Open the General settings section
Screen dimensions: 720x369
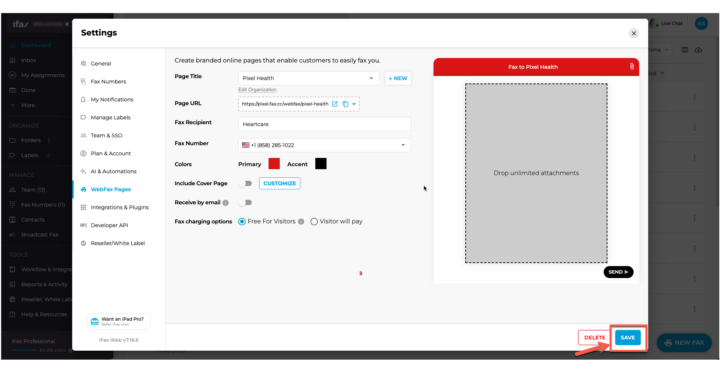pos(101,64)
